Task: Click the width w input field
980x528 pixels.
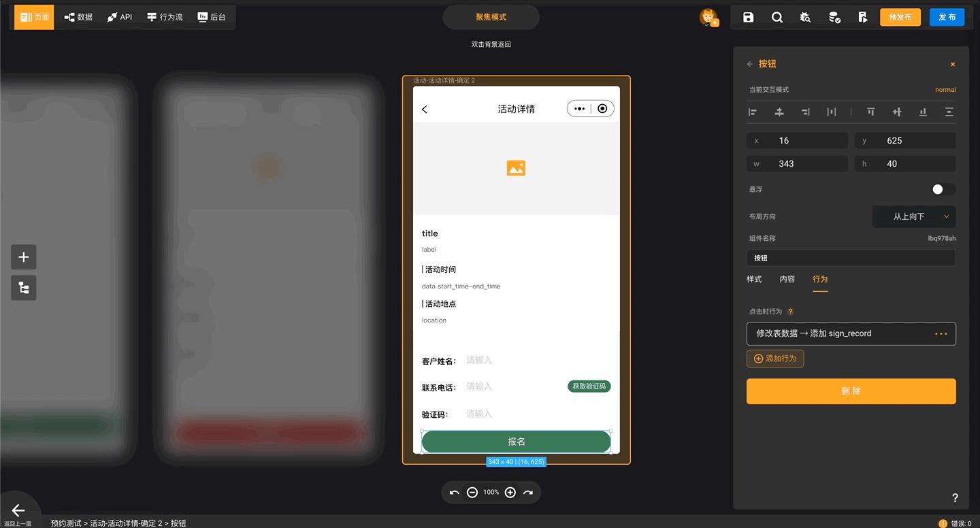Action: pyautogui.click(x=797, y=164)
